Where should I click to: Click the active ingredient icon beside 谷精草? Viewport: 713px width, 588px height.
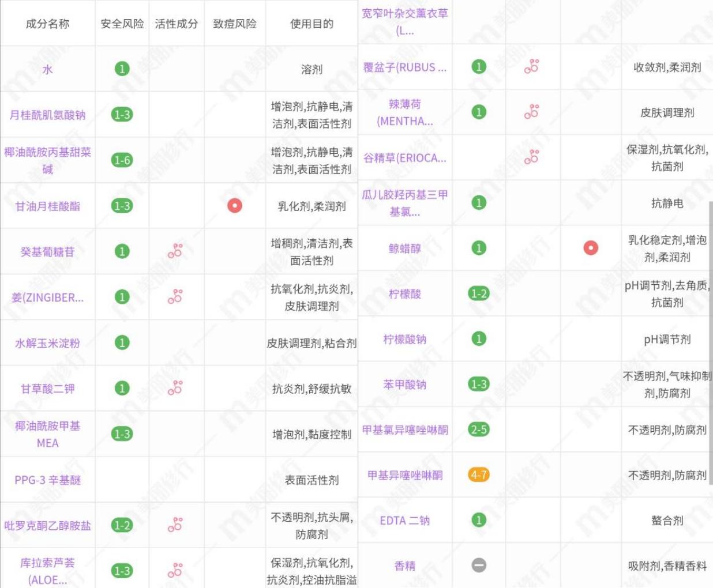532,157
